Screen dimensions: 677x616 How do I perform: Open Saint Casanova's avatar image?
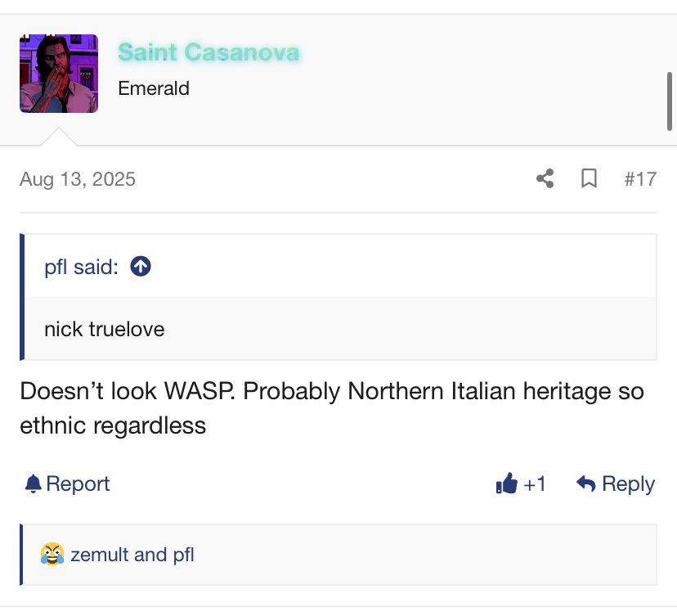click(x=59, y=74)
